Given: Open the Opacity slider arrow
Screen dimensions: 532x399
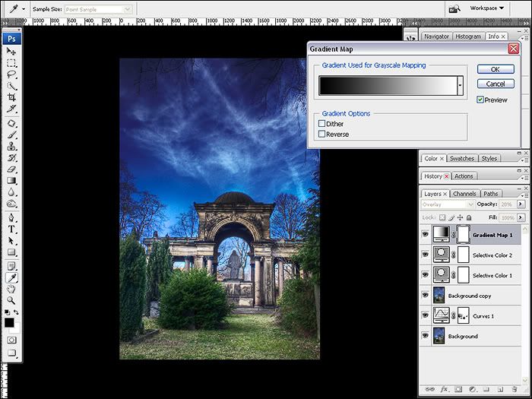Looking at the screenshot, I should point(520,204).
